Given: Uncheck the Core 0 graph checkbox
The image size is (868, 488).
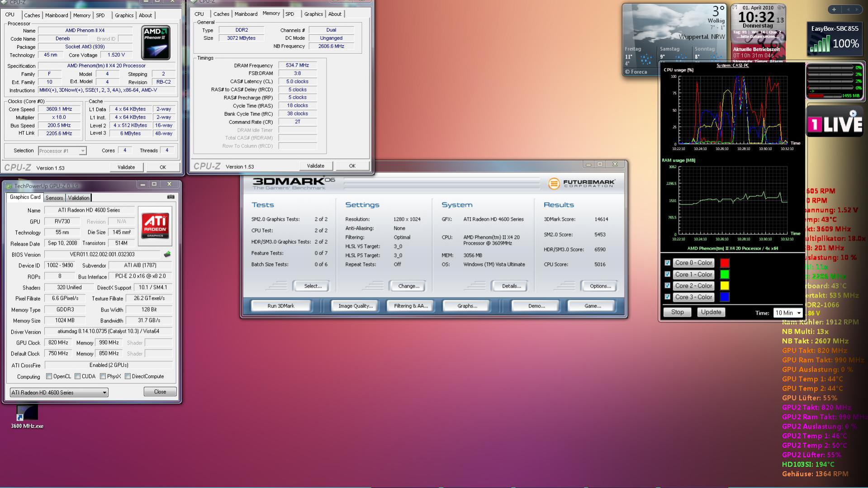Looking at the screenshot, I should 667,263.
